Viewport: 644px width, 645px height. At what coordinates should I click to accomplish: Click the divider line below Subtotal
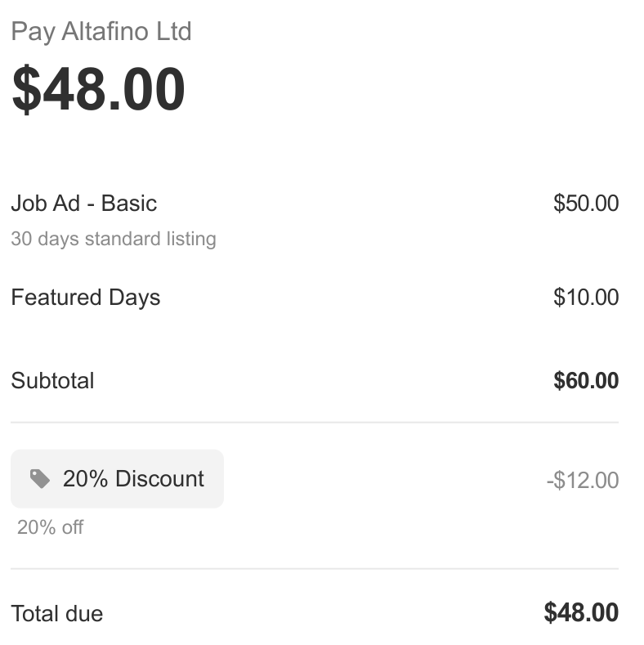(315, 423)
